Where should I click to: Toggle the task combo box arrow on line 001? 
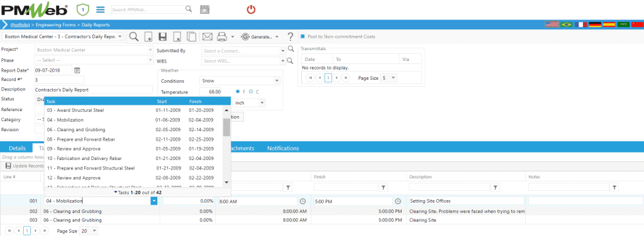coord(153,201)
